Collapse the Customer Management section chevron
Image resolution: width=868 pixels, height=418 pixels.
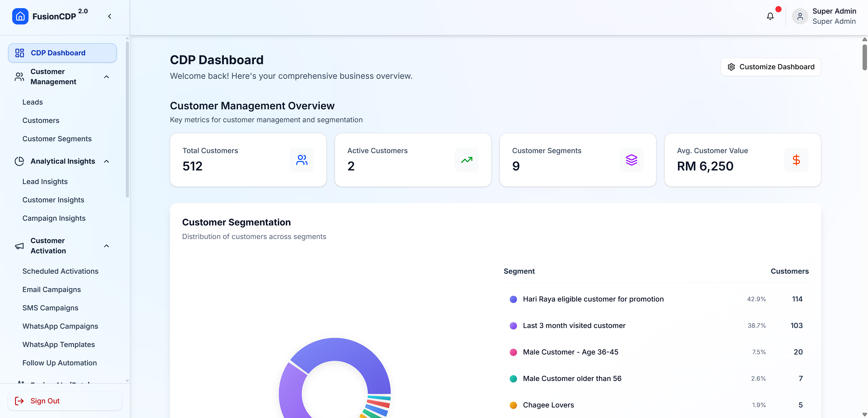[x=107, y=77]
